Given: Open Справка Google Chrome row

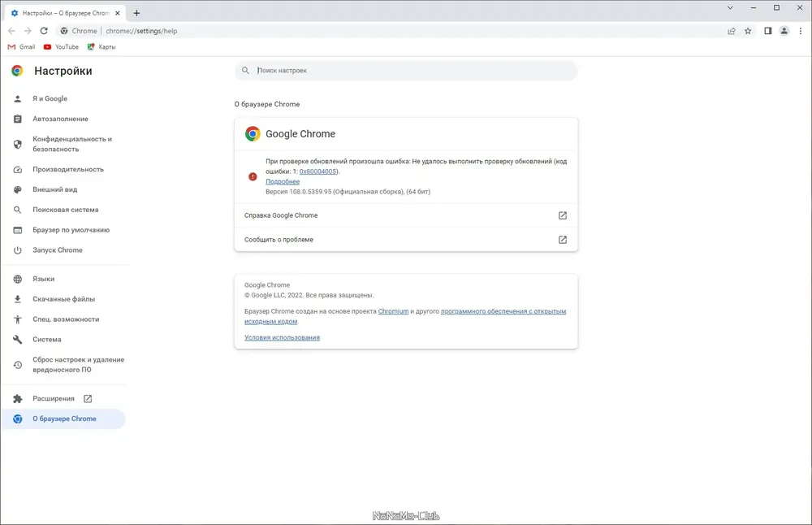Looking at the screenshot, I should point(406,215).
